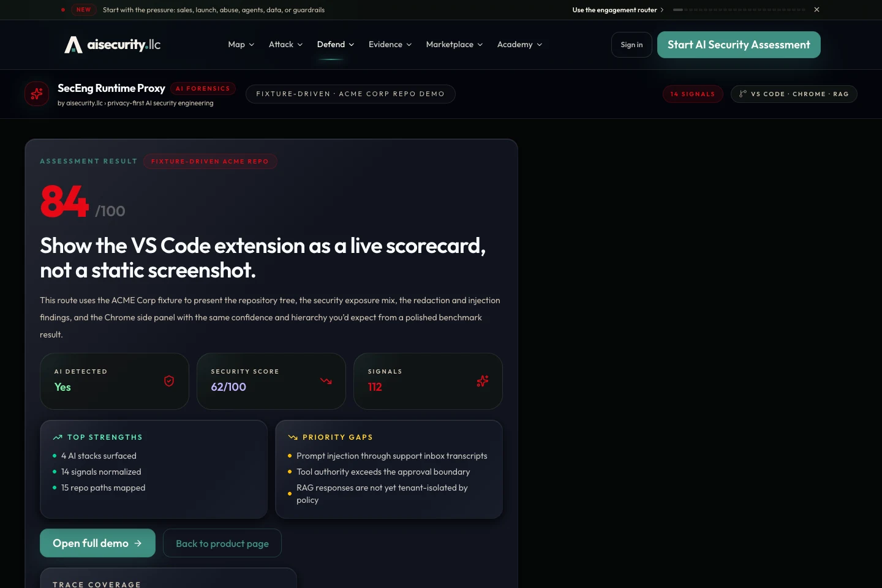
Task: Open the Defend navigation item
Action: click(336, 45)
